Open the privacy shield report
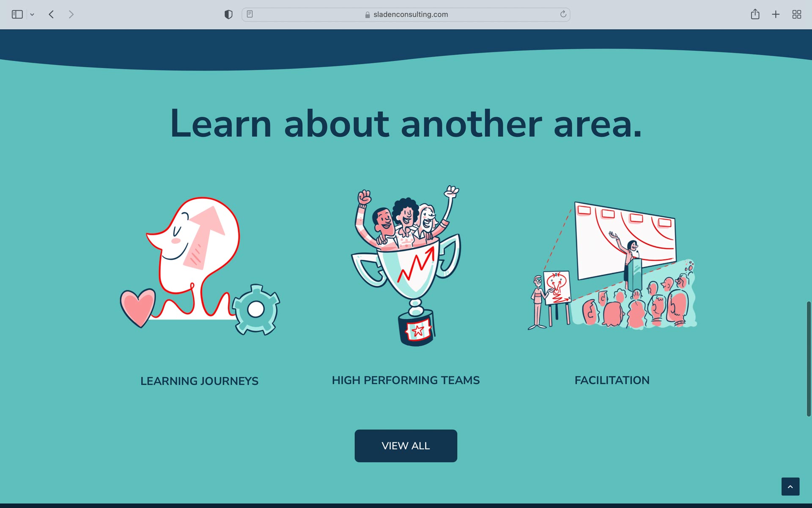 pos(228,14)
